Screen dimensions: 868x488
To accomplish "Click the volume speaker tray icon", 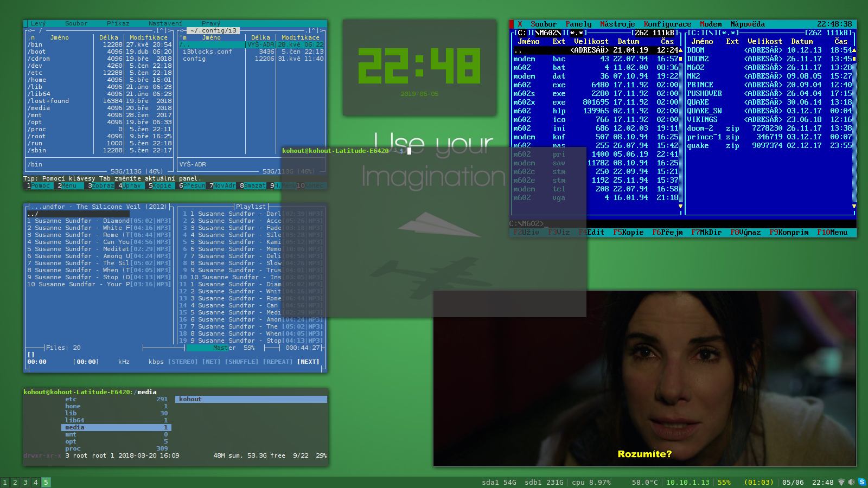I will [851, 482].
